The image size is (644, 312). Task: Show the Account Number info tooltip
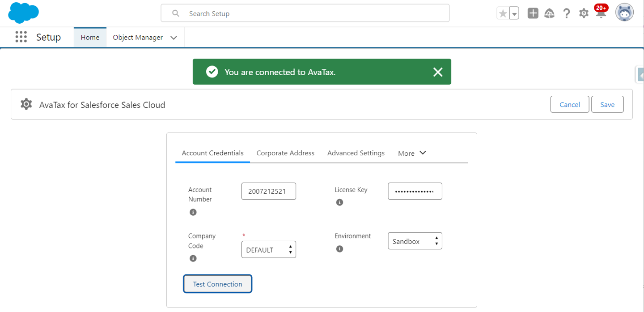(x=193, y=212)
